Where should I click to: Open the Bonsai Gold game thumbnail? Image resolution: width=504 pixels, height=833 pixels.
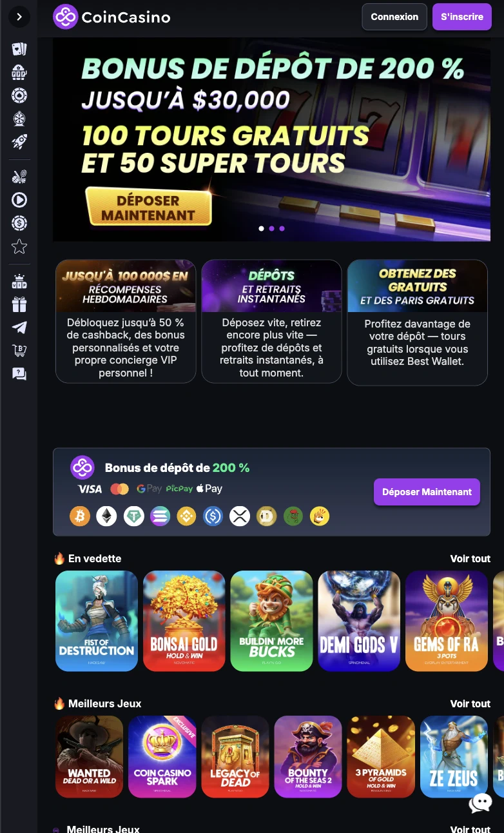pyautogui.click(x=184, y=621)
